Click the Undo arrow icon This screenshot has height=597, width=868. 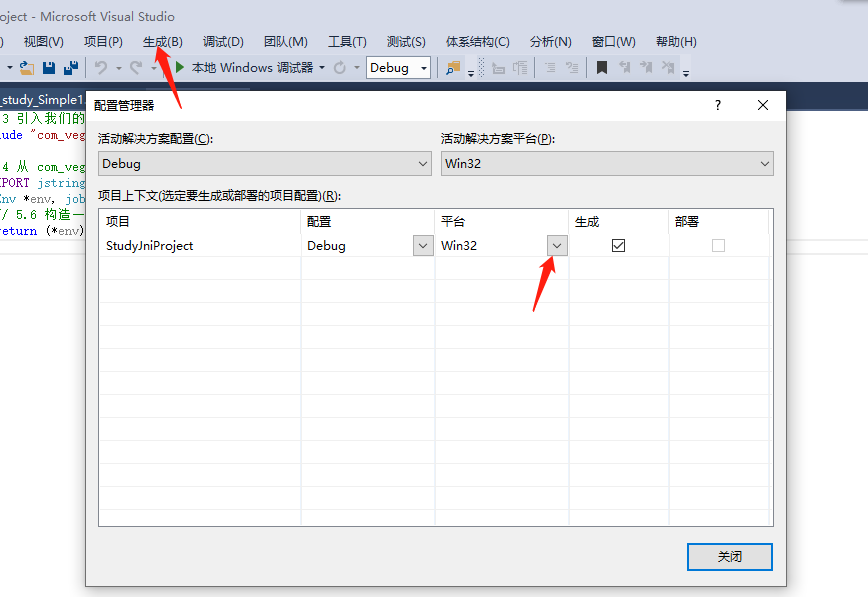click(101, 68)
